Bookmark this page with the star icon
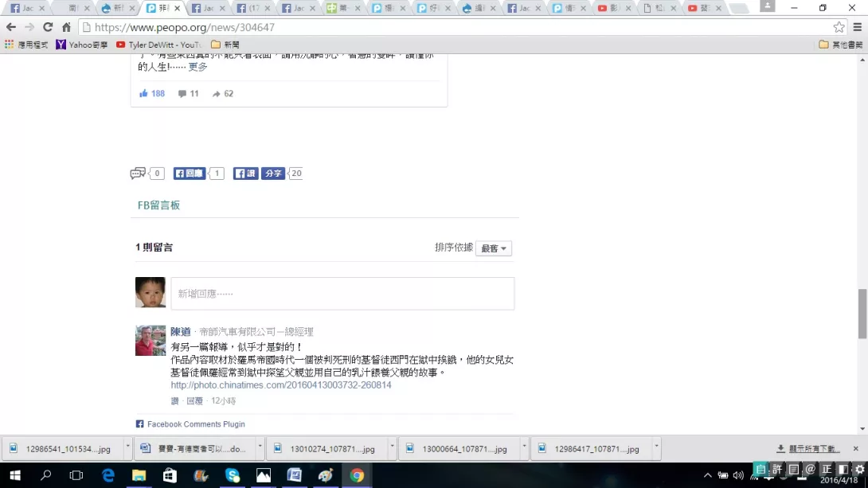868x488 pixels. tap(839, 27)
